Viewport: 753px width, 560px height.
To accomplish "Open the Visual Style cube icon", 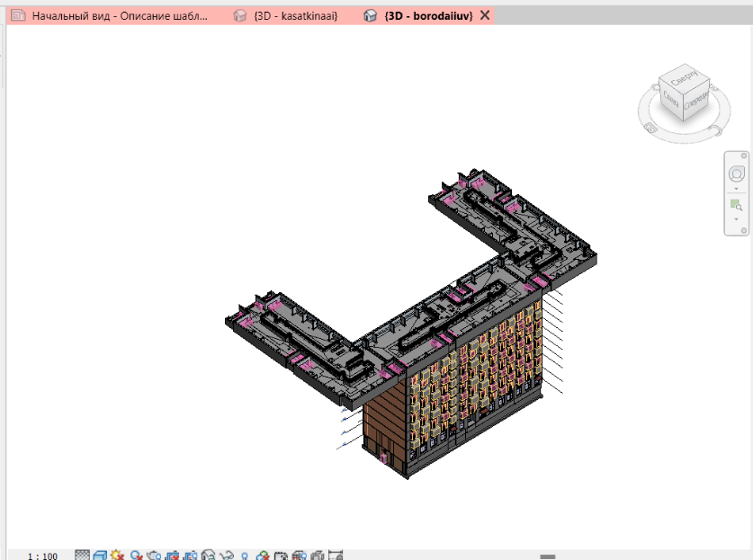I will 100,556.
